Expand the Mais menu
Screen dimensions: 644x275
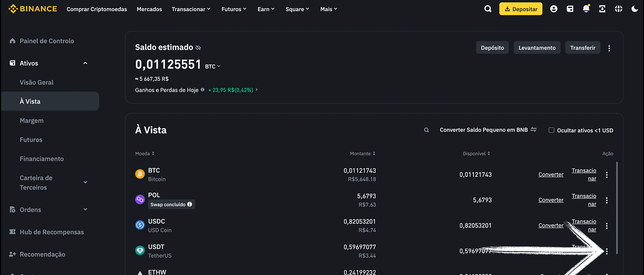[x=329, y=9]
